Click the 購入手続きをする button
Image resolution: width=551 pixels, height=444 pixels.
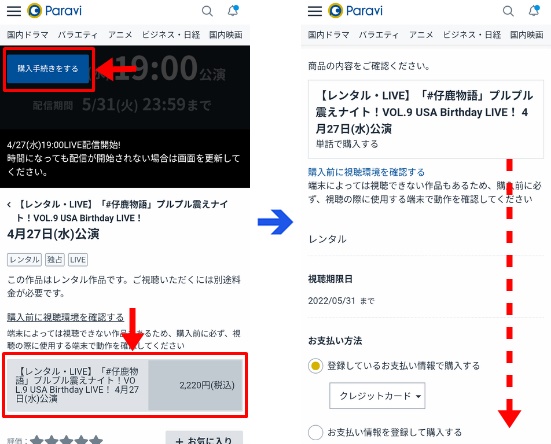click(48, 68)
